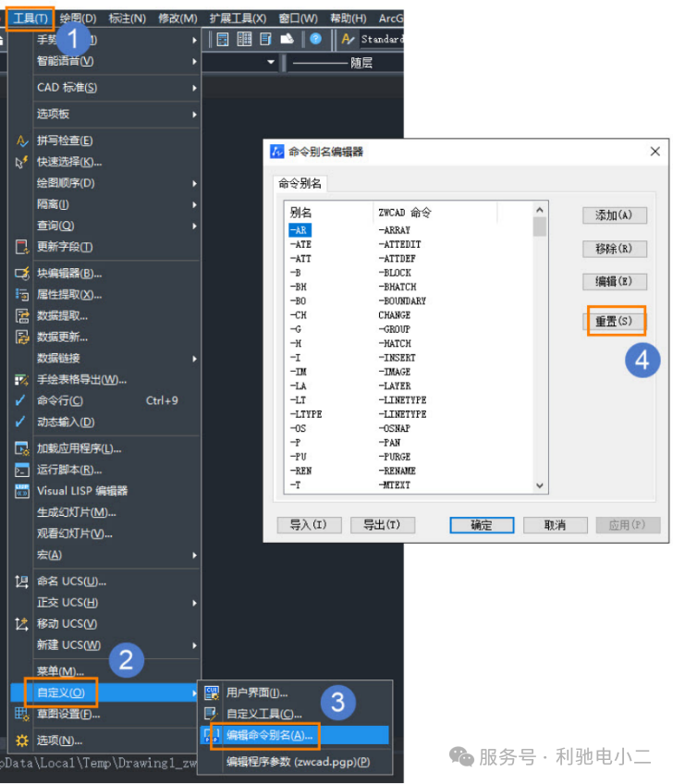The width and height of the screenshot is (673, 784).
Task: Click the hand-drawn table export icon
Action: (x=21, y=380)
